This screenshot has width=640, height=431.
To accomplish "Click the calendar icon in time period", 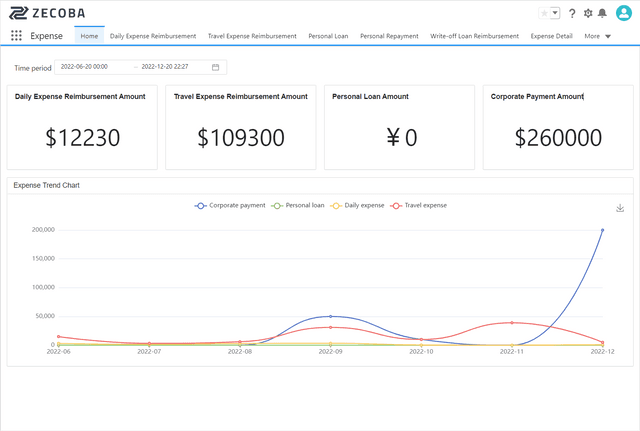I will pyautogui.click(x=216, y=67).
